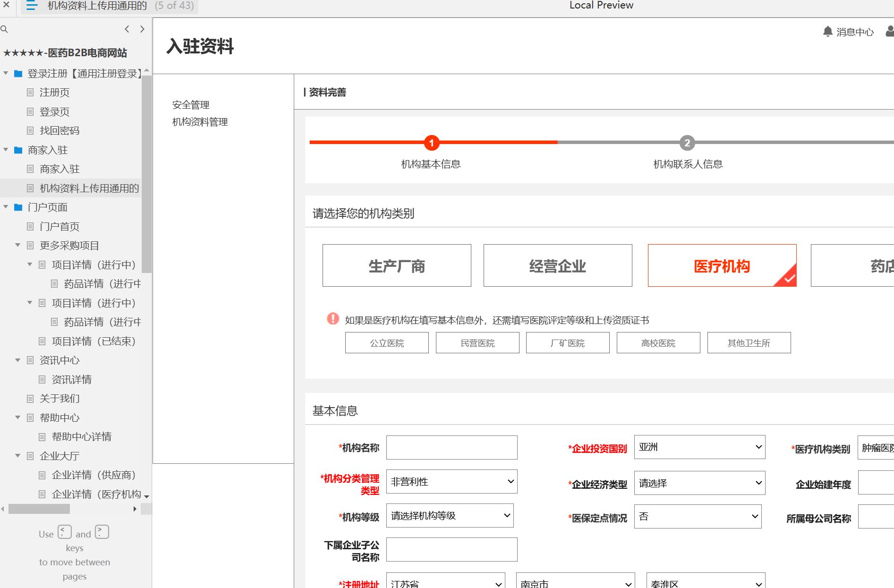Open 安全管理 in the side menu
Viewport: 894px width, 588px height.
click(x=191, y=105)
